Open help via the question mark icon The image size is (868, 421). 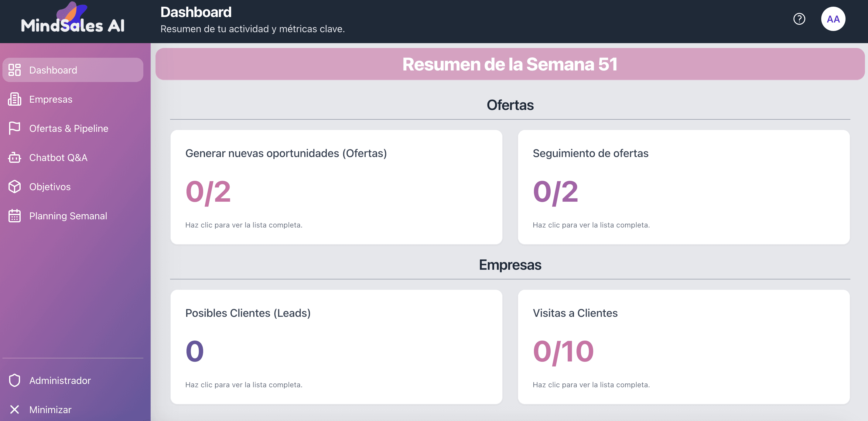click(799, 19)
